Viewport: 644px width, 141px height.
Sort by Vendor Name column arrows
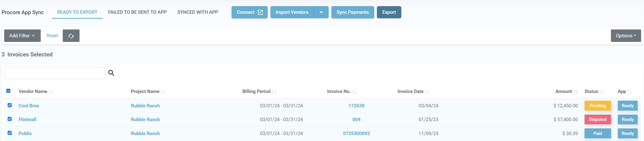tap(51, 92)
